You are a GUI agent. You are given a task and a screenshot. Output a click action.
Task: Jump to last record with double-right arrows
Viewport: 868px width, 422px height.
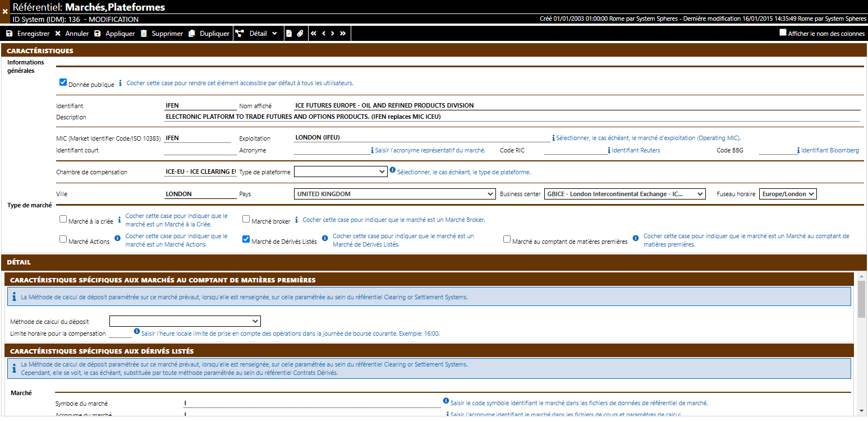point(343,34)
